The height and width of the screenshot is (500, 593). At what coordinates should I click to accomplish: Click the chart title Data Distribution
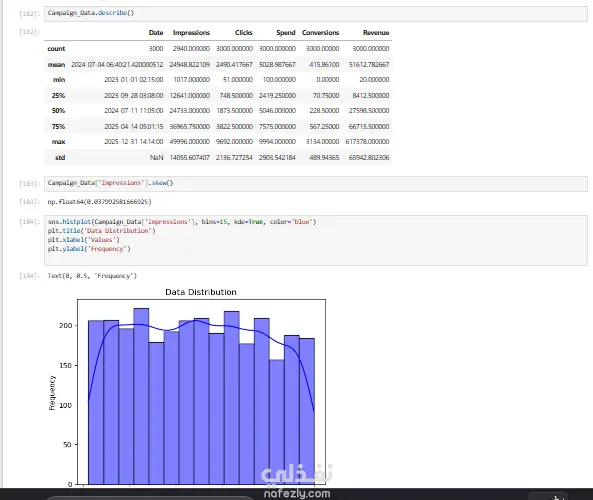point(201,292)
